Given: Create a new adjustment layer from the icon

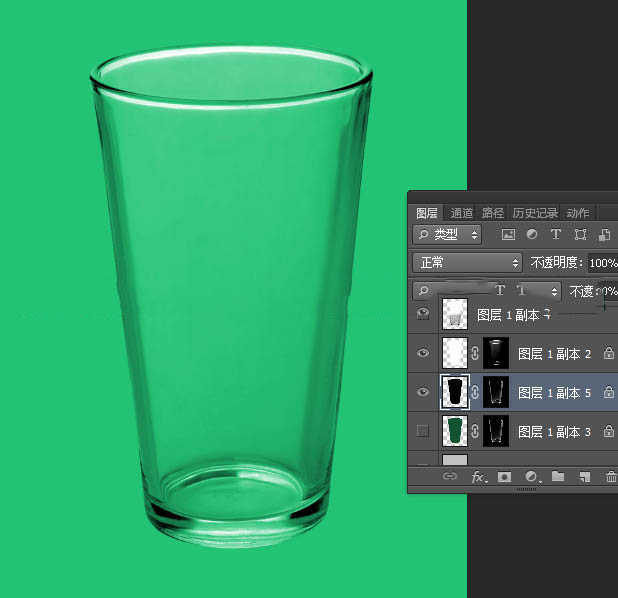Looking at the screenshot, I should (532, 478).
